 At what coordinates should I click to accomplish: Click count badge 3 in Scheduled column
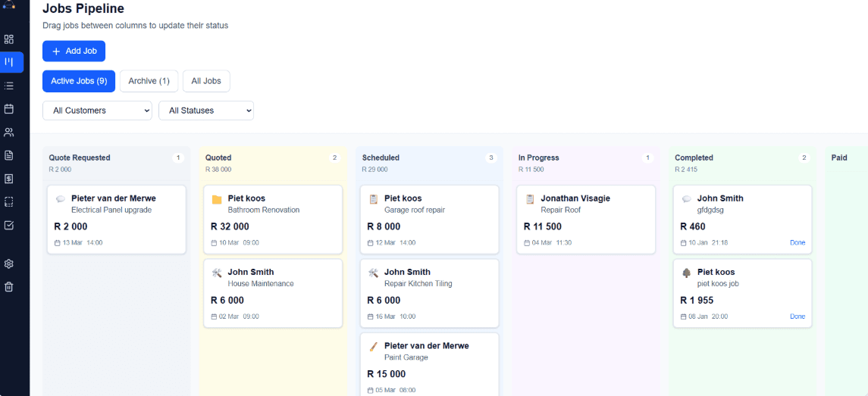pos(491,157)
